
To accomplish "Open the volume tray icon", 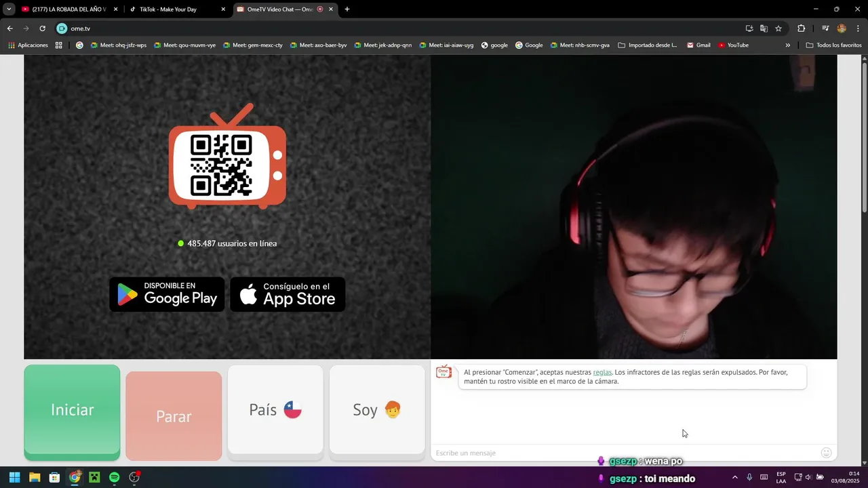I will tap(808, 477).
